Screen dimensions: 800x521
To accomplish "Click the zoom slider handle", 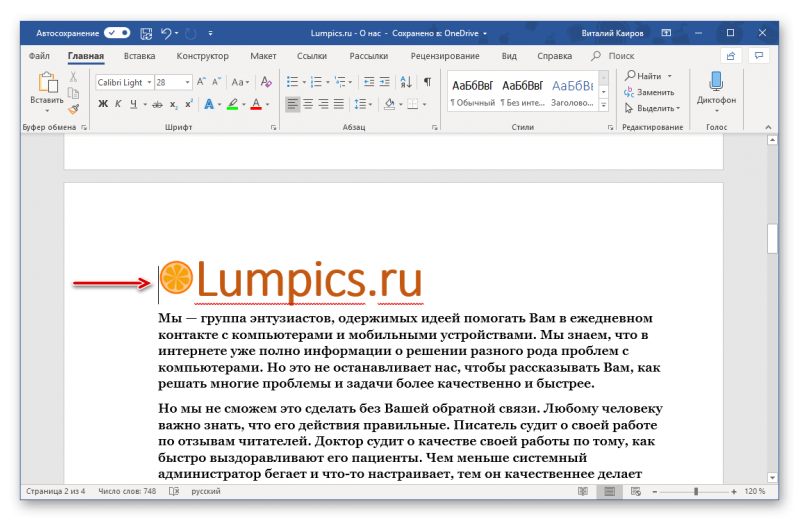I will coord(695,491).
